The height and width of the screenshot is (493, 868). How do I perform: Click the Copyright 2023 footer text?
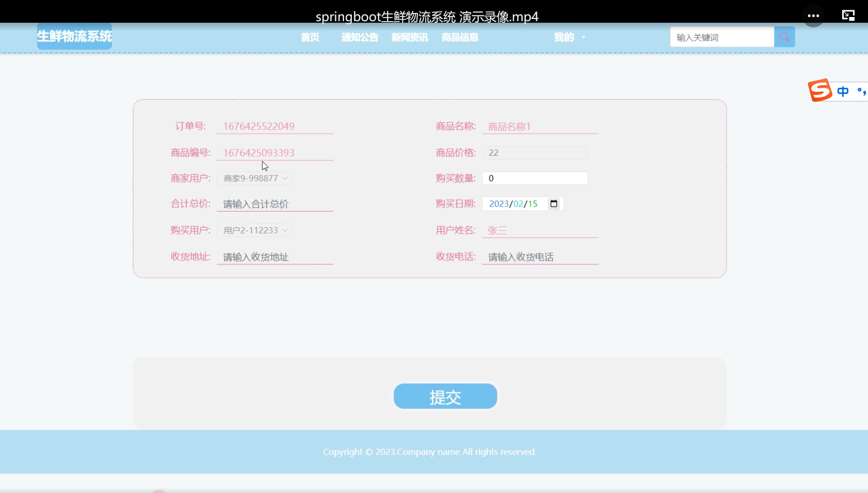point(430,452)
